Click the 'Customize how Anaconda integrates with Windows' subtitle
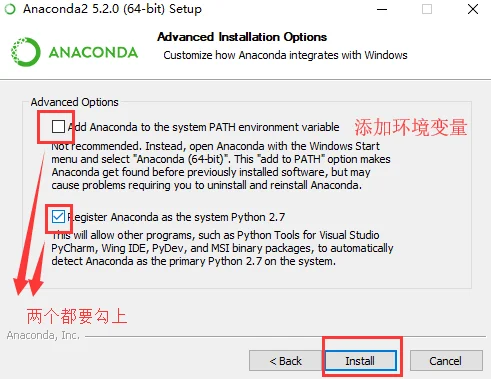491x379 pixels. coord(285,55)
